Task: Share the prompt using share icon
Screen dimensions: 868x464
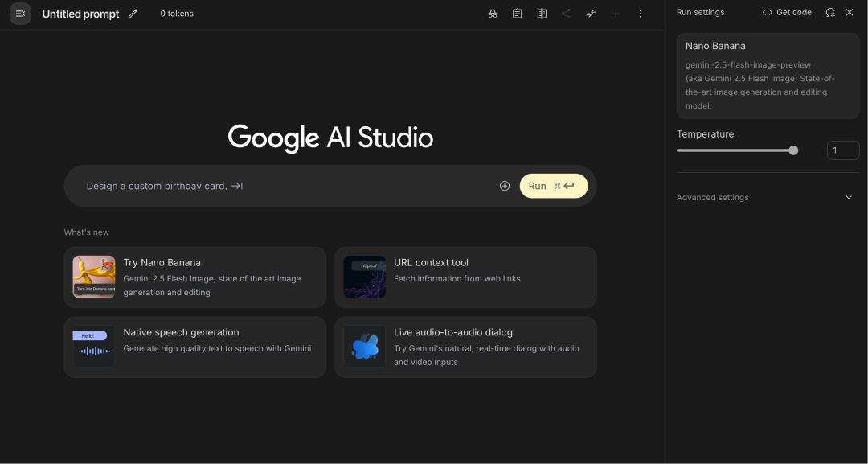Action: tap(565, 13)
